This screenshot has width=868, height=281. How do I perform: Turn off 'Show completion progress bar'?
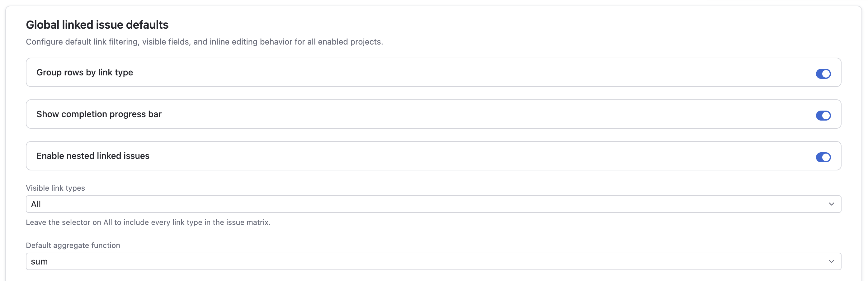tap(823, 115)
